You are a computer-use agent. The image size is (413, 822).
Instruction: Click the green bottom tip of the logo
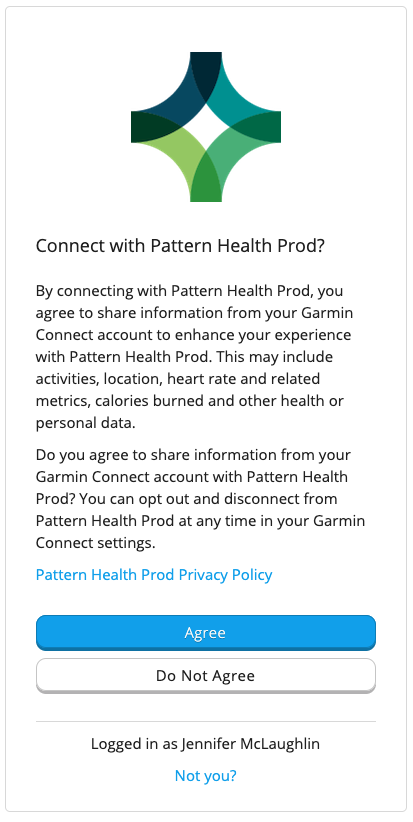click(x=206, y=178)
